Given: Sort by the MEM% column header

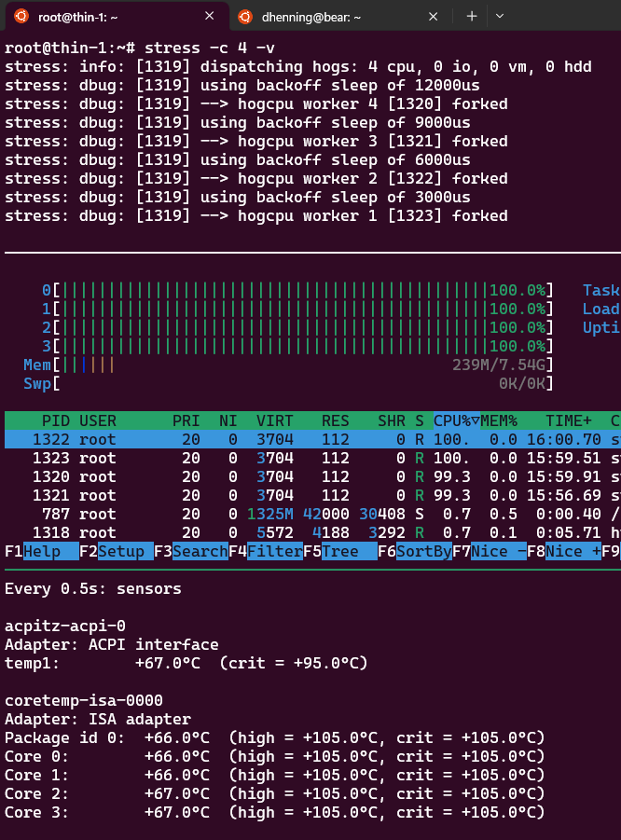Looking at the screenshot, I should tap(499, 420).
